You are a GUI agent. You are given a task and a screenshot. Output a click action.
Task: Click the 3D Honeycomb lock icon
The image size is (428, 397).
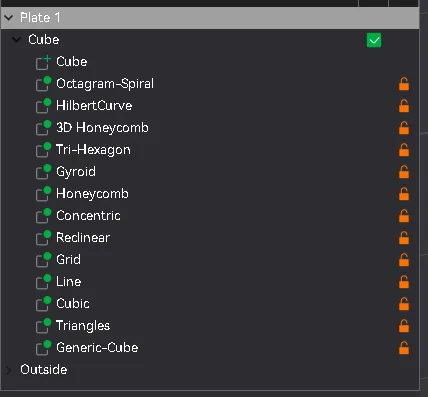[x=404, y=128]
